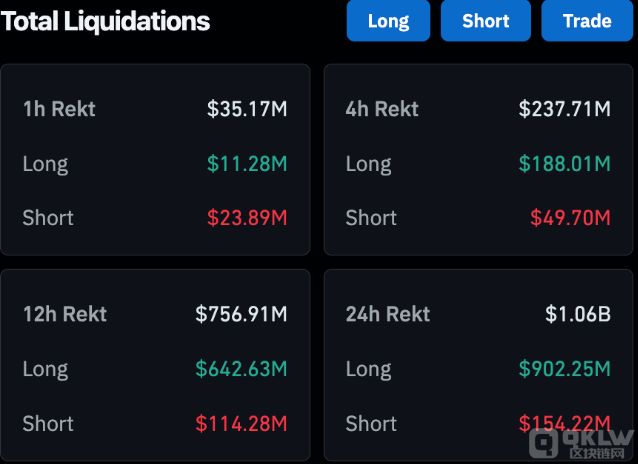Select the 4h Short value $49.70M
This screenshot has height=464, width=638.
pyautogui.click(x=570, y=218)
